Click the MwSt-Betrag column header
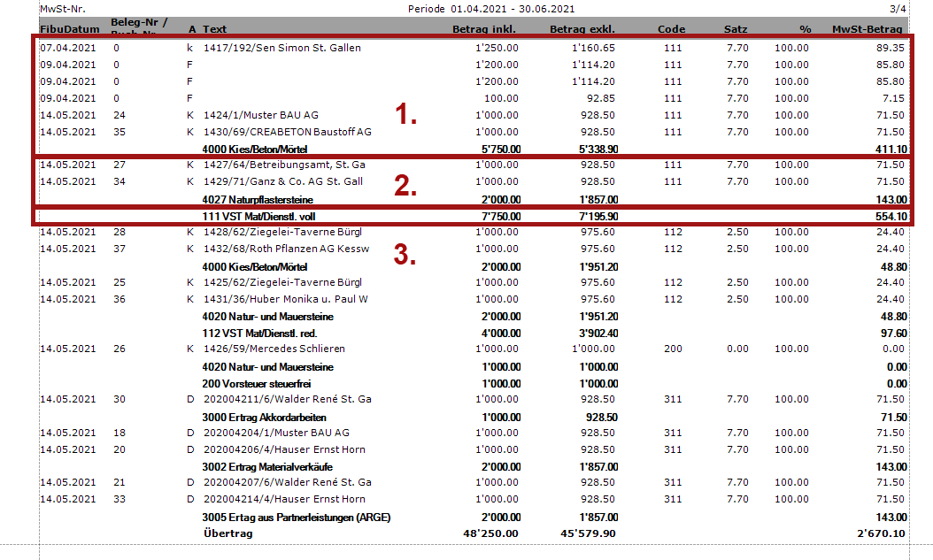 [868, 29]
